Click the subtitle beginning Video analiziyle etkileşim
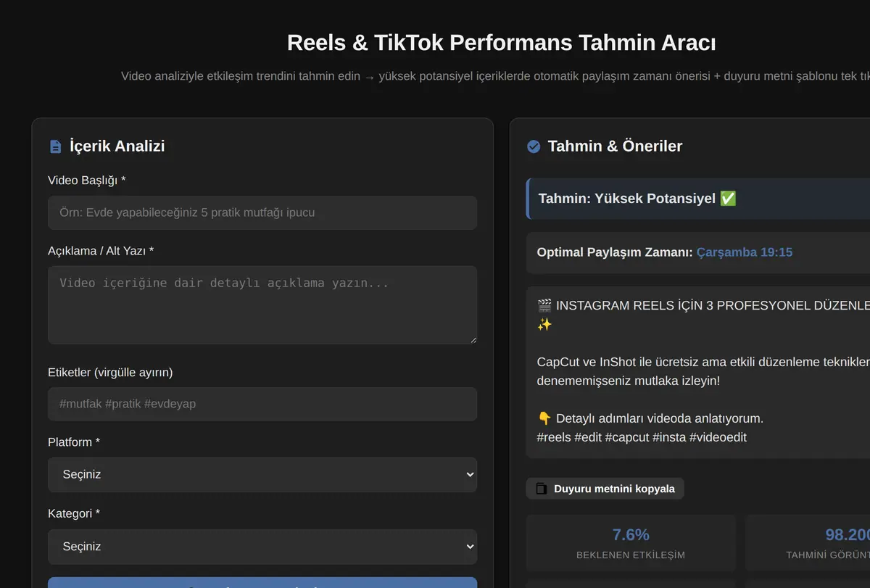 (495, 76)
